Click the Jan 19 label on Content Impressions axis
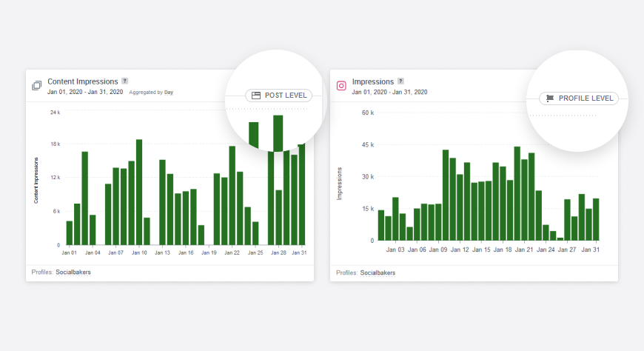The height and width of the screenshot is (351, 644). tap(209, 253)
